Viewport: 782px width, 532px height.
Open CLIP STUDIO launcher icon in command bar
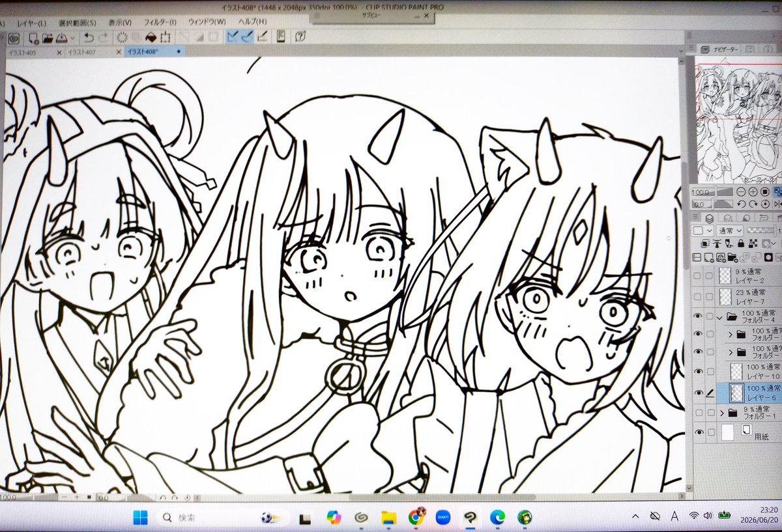(x=14, y=38)
